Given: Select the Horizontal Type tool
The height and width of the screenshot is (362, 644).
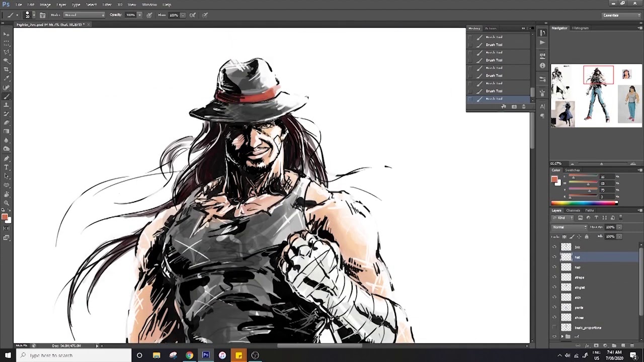Looking at the screenshot, I should coord(6,167).
